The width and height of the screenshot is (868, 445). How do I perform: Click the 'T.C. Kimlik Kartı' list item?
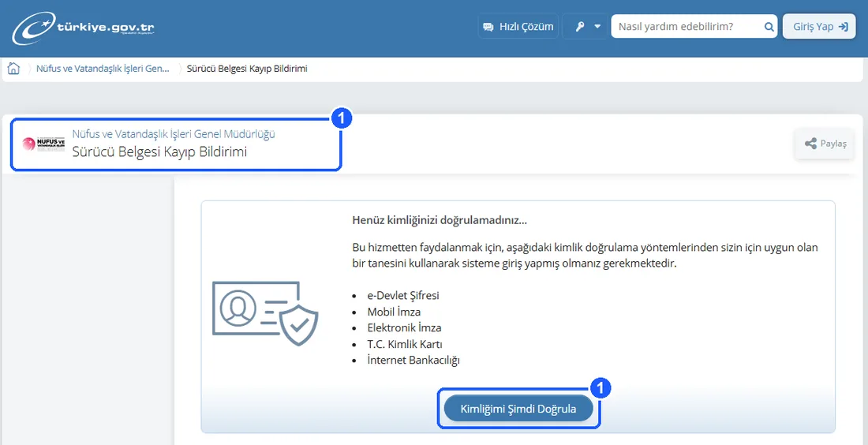(405, 344)
